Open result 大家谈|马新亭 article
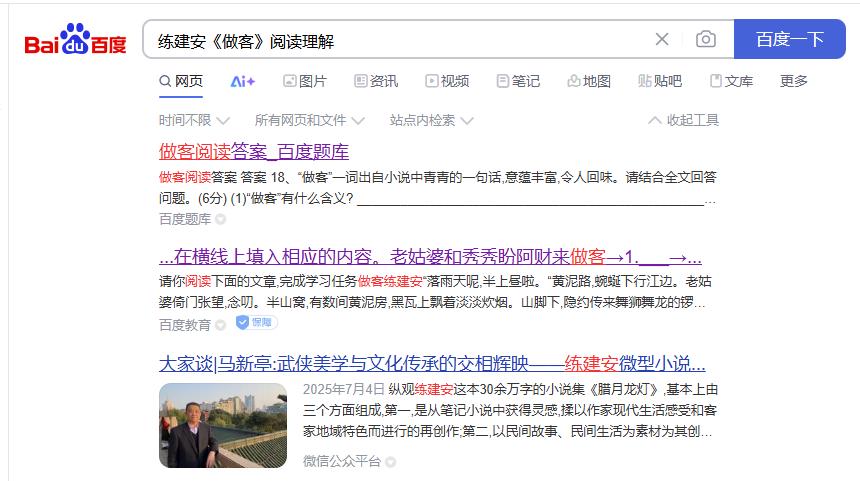Image resolution: width=860 pixels, height=481 pixels. [432, 364]
